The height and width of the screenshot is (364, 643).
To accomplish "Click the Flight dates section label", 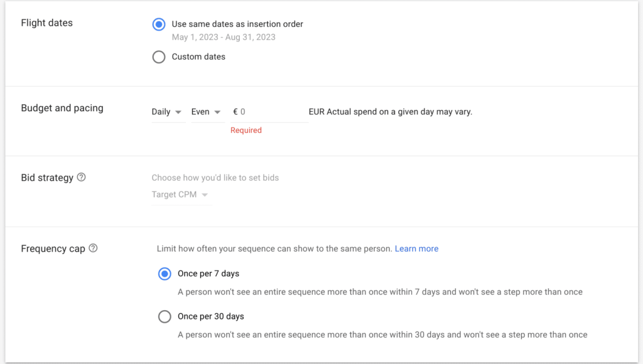I will [47, 23].
